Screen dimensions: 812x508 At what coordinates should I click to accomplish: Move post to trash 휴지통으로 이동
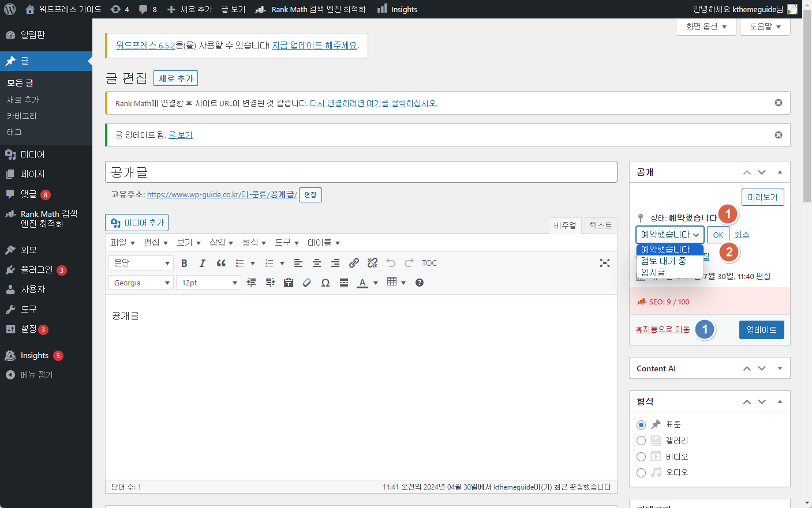point(663,329)
